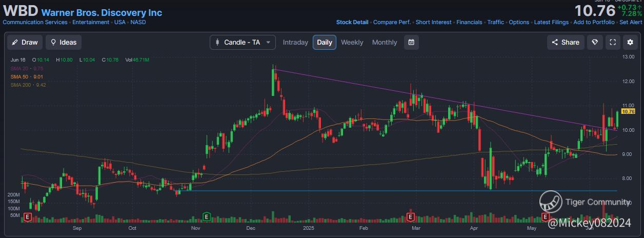
Task: Open the NASD exchange link
Action: coord(138,22)
